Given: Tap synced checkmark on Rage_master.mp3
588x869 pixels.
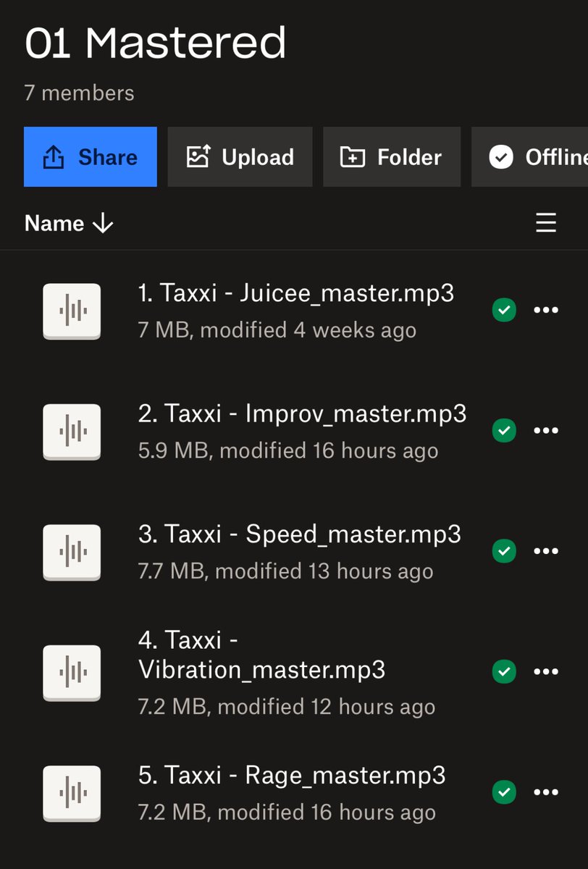Looking at the screenshot, I should pos(504,792).
